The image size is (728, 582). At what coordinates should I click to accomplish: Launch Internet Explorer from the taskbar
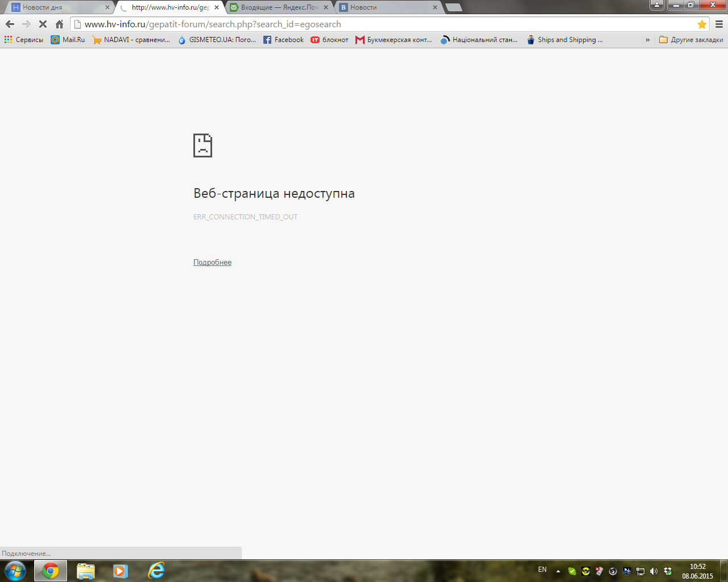coord(156,570)
